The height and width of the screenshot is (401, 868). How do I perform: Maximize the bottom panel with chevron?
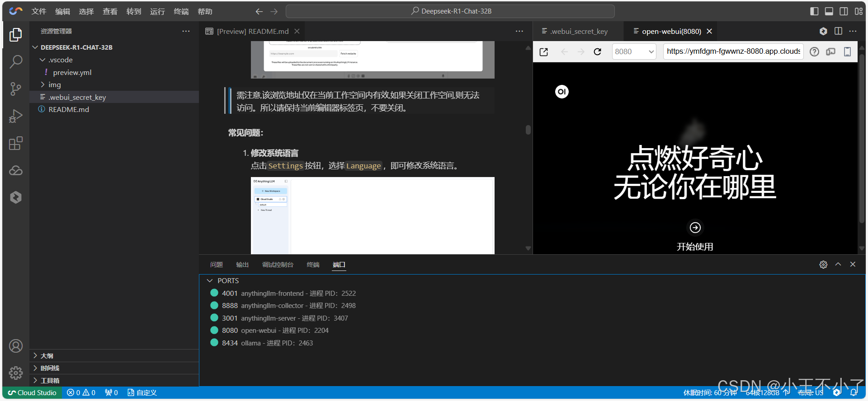[838, 265]
